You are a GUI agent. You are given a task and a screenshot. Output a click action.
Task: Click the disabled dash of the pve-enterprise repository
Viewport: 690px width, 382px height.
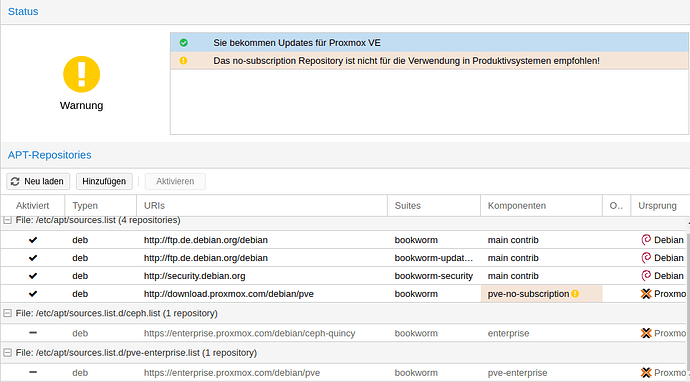(x=33, y=372)
